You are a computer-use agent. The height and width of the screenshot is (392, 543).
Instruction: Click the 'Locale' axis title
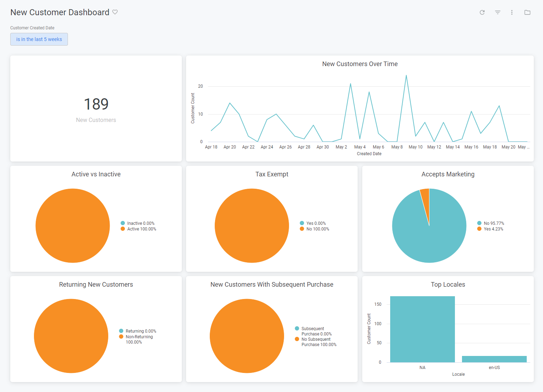pos(458,374)
